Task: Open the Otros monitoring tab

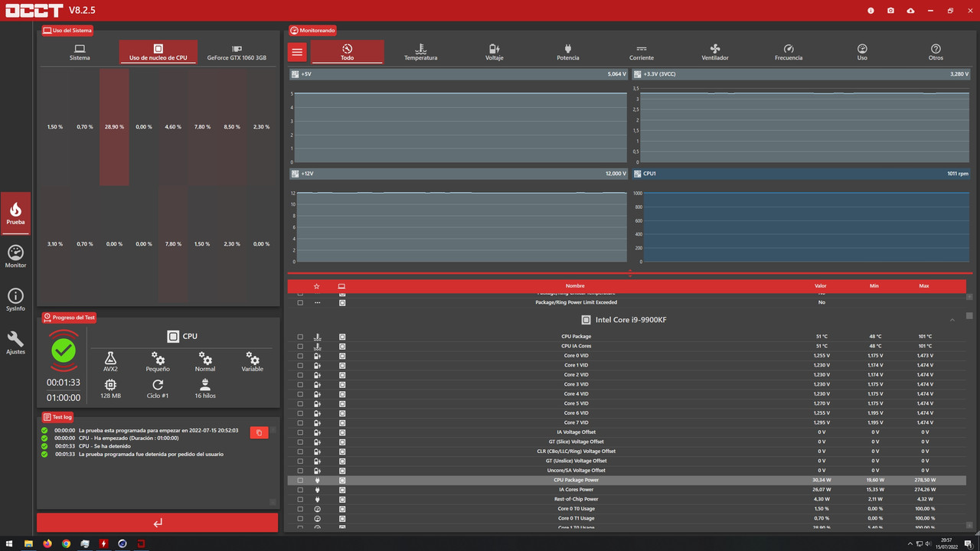Action: 936,52
